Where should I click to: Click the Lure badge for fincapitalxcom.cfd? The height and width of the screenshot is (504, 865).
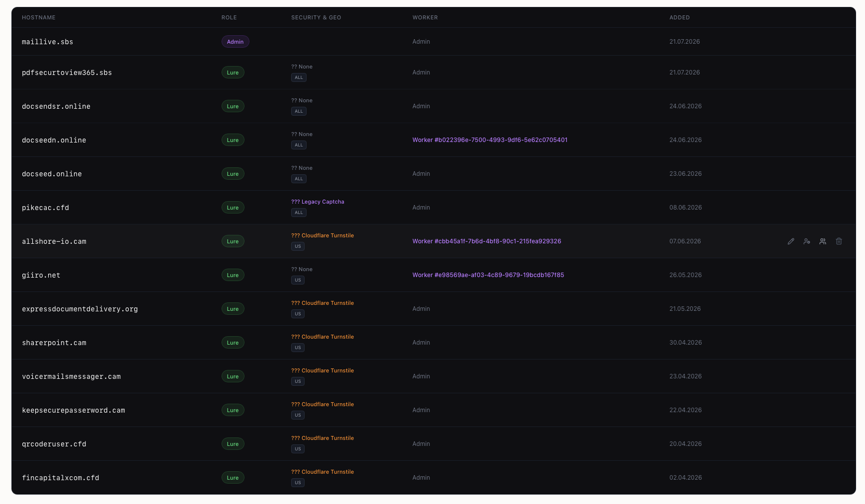(233, 478)
